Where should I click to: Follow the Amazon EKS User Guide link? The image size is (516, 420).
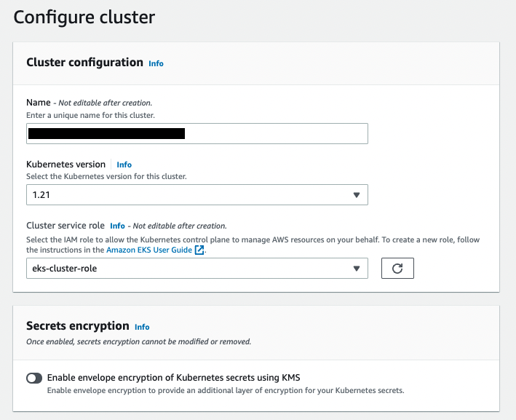(x=149, y=250)
